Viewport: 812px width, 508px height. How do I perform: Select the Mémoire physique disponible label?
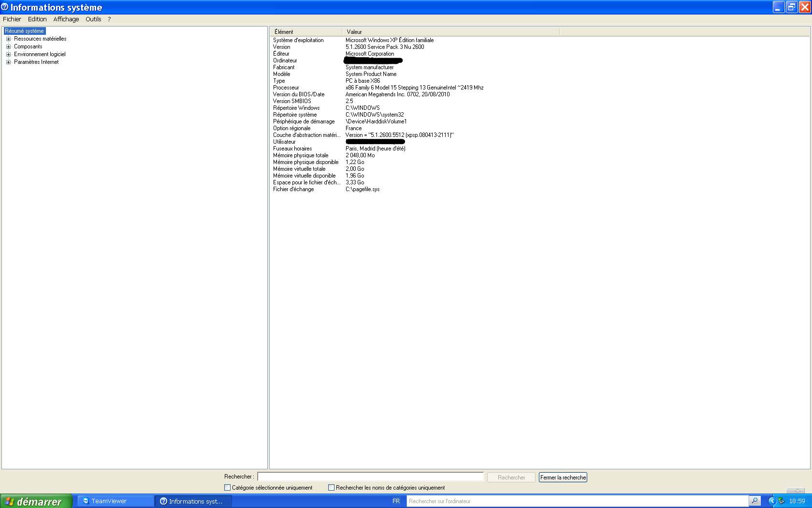[x=305, y=162]
